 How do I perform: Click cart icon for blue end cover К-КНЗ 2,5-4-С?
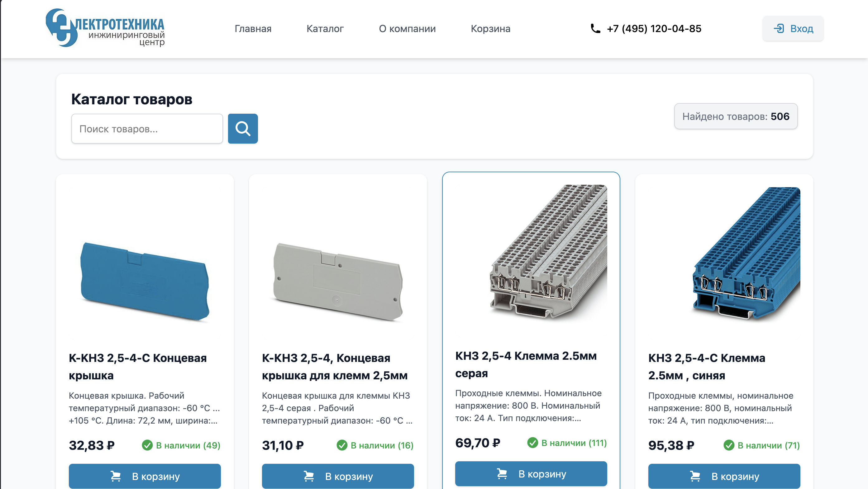click(116, 476)
